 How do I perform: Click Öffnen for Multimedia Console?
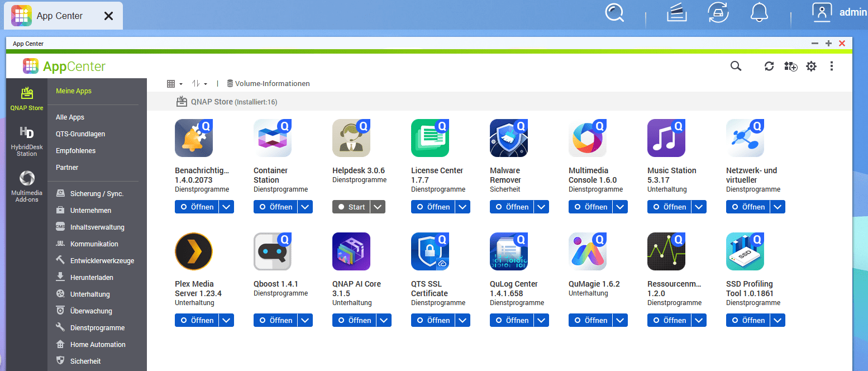coord(590,207)
